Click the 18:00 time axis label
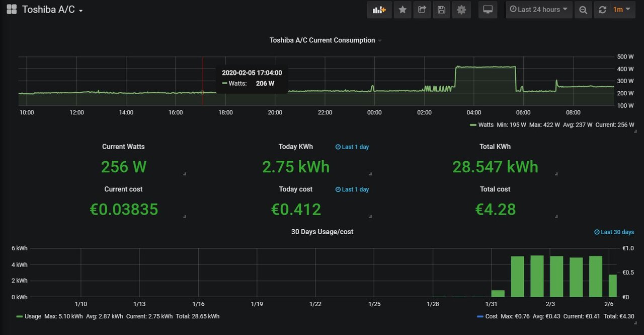The width and height of the screenshot is (644, 335). point(225,113)
